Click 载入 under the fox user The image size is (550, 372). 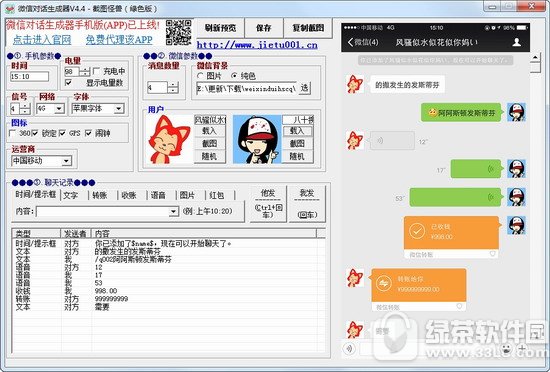tap(209, 131)
